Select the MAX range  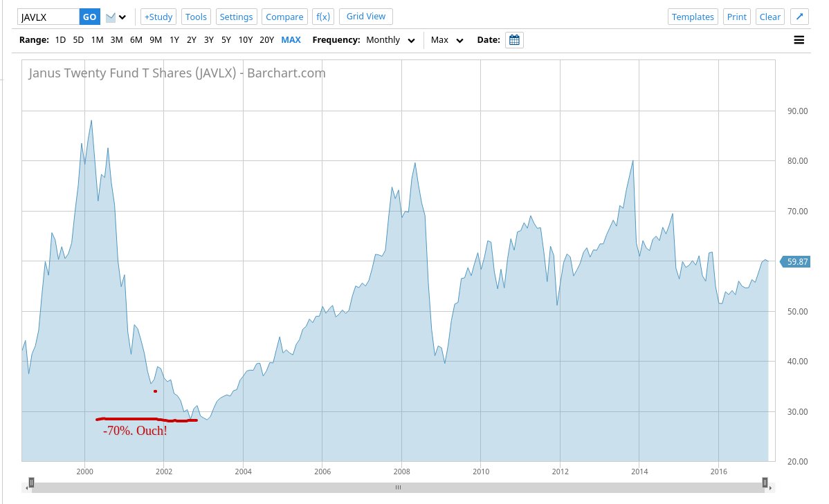click(291, 39)
